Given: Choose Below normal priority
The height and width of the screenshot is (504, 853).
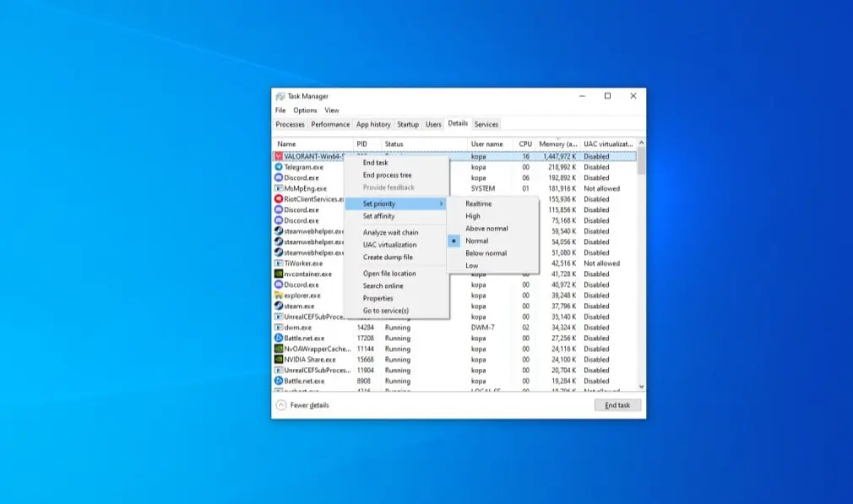Looking at the screenshot, I should tap(486, 253).
